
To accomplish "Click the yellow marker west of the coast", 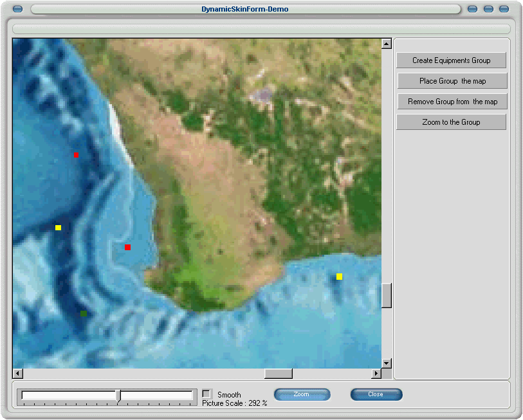I will coord(58,228).
